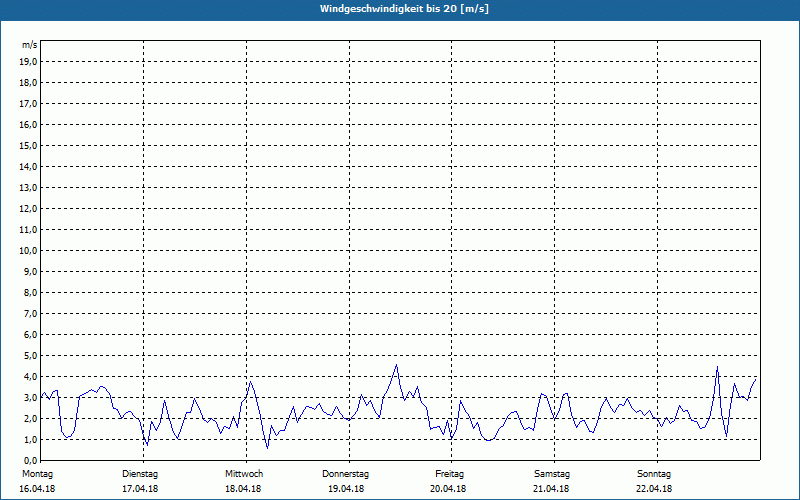
Task: Click the 'Freitag' day label
Action: coord(449,474)
